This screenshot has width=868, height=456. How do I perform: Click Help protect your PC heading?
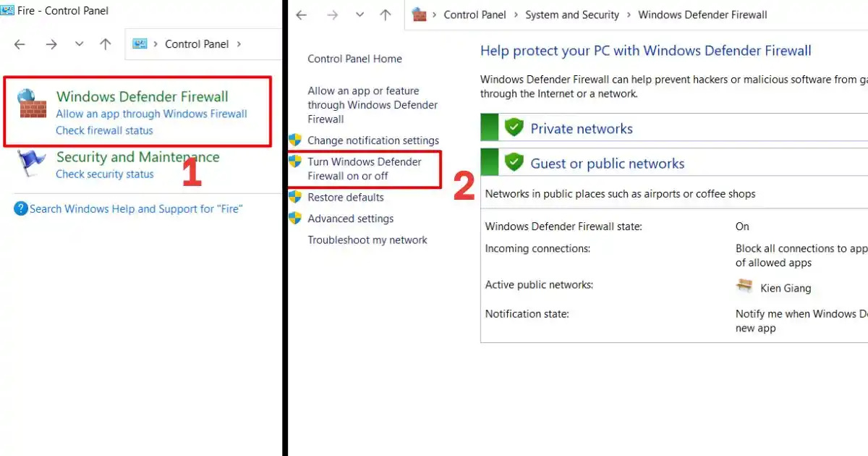pyautogui.click(x=646, y=51)
